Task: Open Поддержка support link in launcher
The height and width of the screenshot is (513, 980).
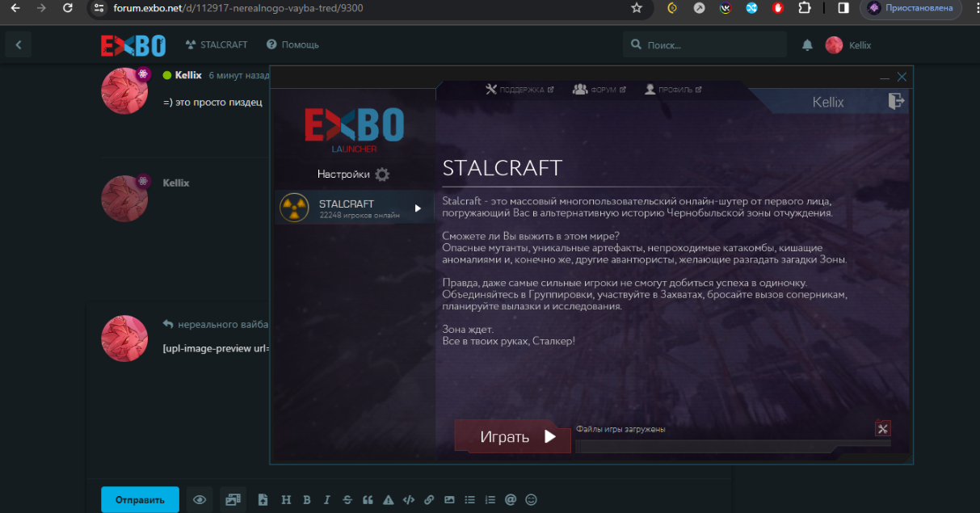Action: [519, 90]
